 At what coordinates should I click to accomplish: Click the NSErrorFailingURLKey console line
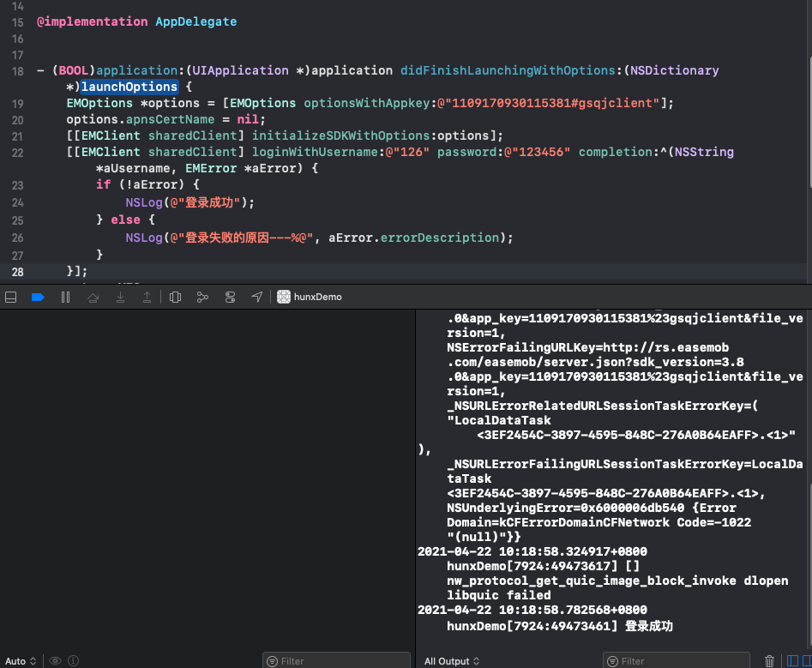(587, 347)
